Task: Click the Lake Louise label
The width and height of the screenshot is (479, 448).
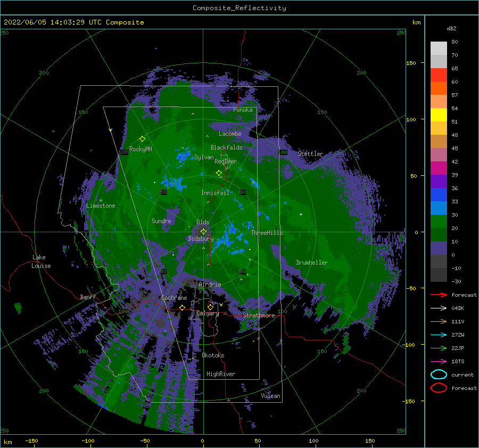Action: [41, 262]
